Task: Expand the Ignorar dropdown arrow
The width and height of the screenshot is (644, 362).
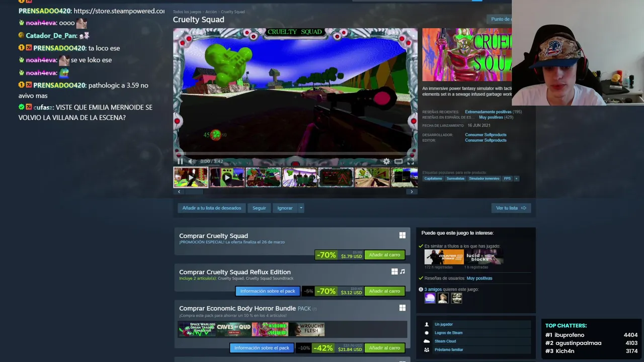Action: (x=301, y=208)
